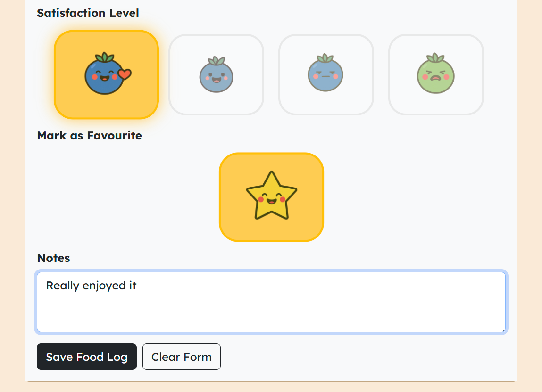Select the disgusted green face rating

point(436,74)
